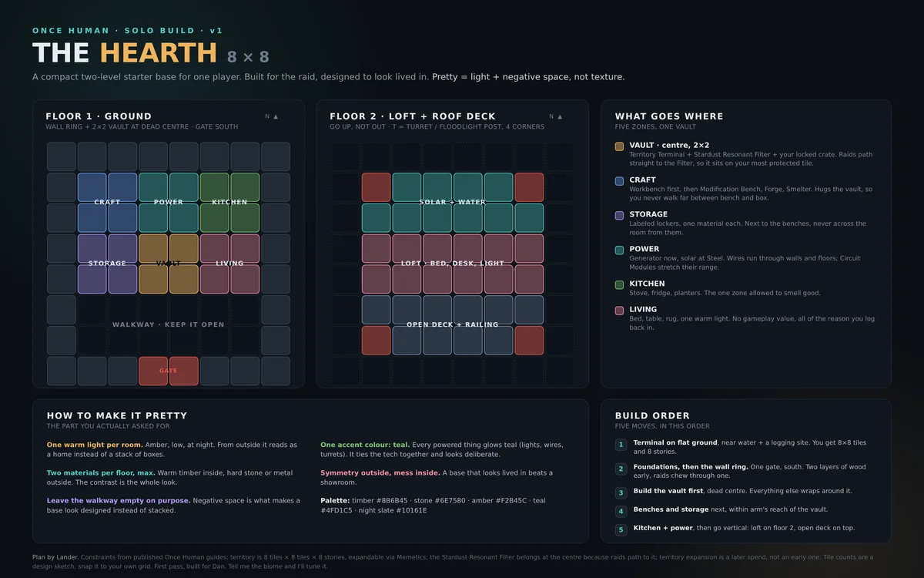
Task: Select the step 1 number badge
Action: [x=621, y=445]
